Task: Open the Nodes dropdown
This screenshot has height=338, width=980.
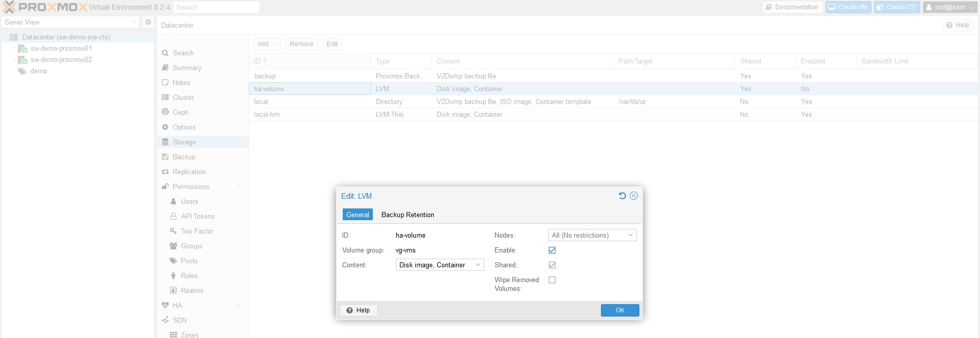Action: [592, 236]
